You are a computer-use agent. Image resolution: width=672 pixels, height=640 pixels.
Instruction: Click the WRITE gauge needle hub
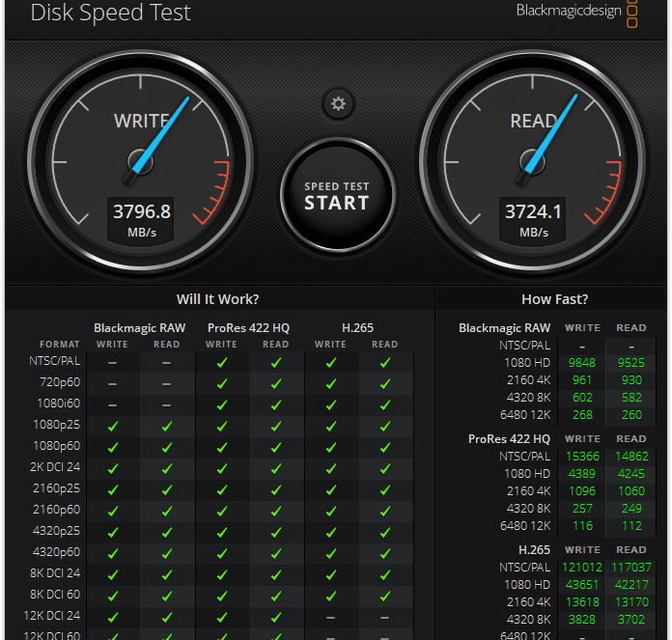(140, 162)
